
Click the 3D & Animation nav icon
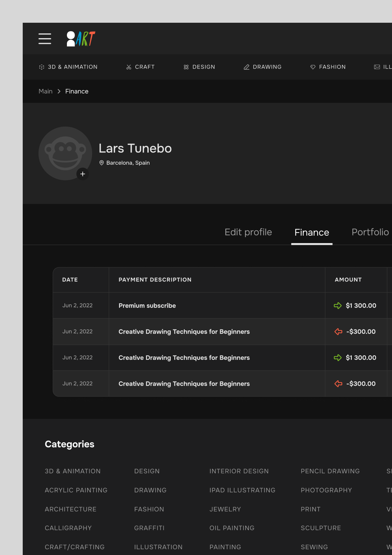42,67
